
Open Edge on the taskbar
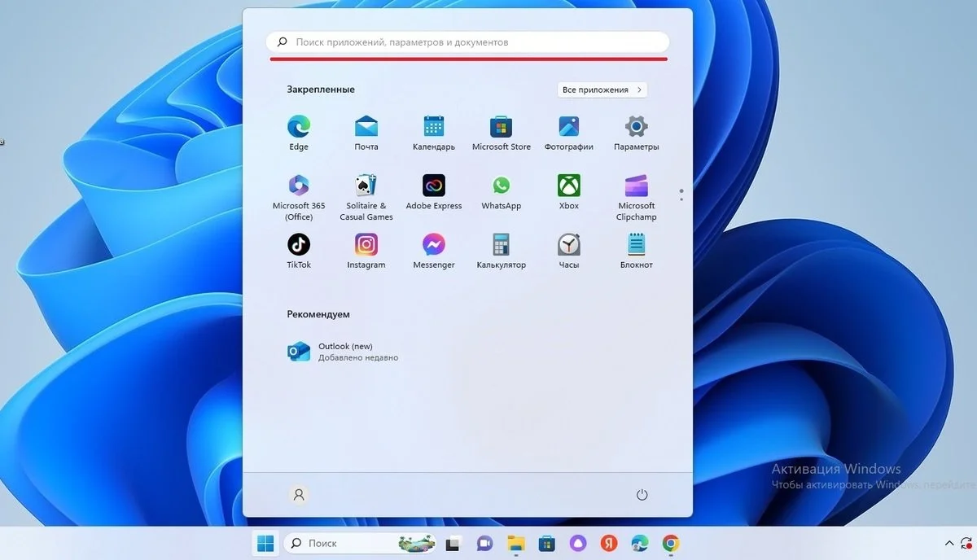point(640,543)
